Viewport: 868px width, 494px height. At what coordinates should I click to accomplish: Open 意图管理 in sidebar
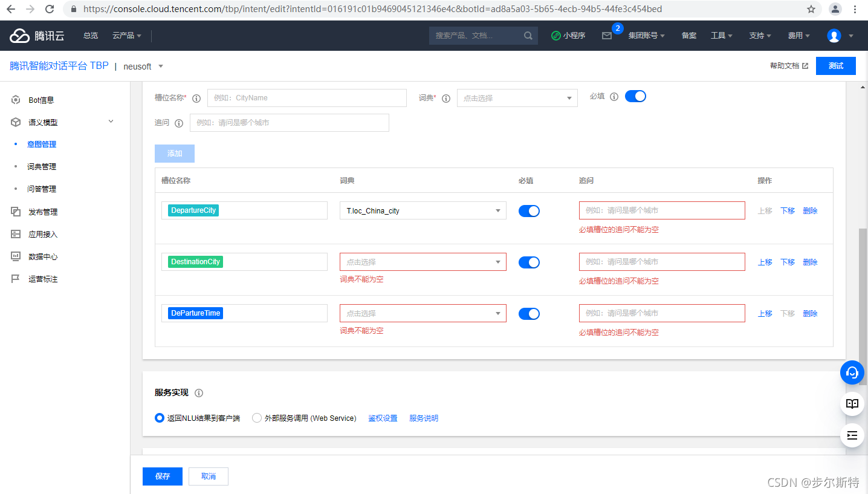tap(42, 145)
